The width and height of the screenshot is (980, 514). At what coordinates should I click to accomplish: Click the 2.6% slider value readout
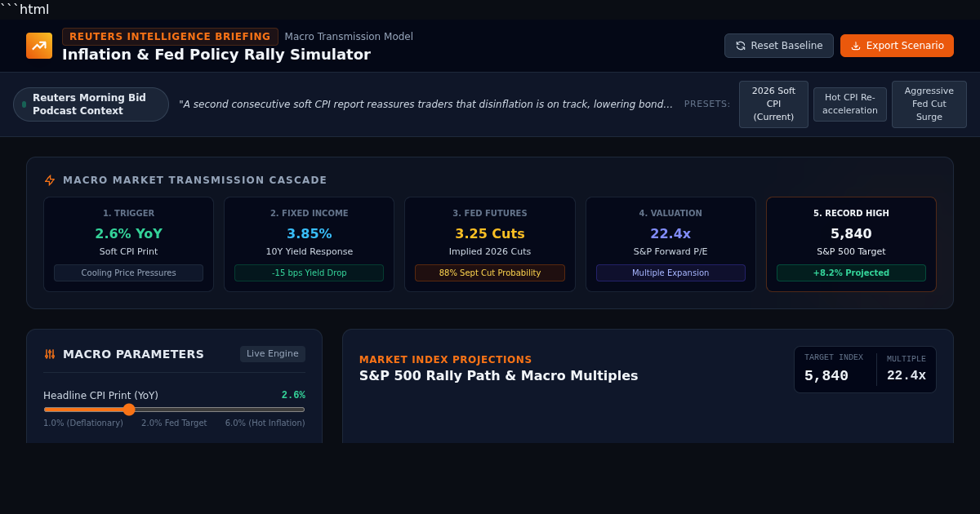pyautogui.click(x=293, y=395)
